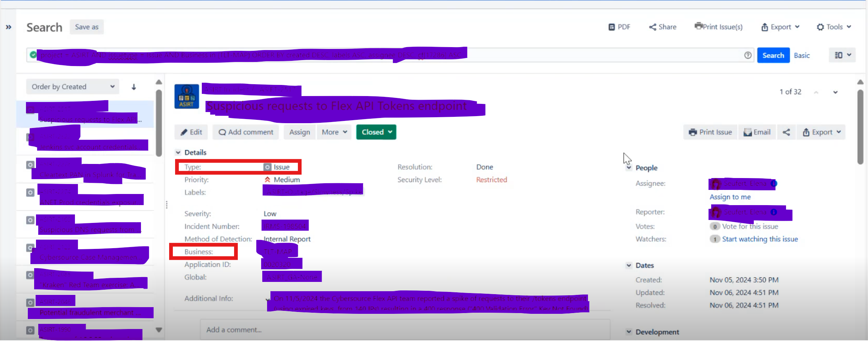Collapse the People section
The height and width of the screenshot is (342, 868).
click(629, 168)
